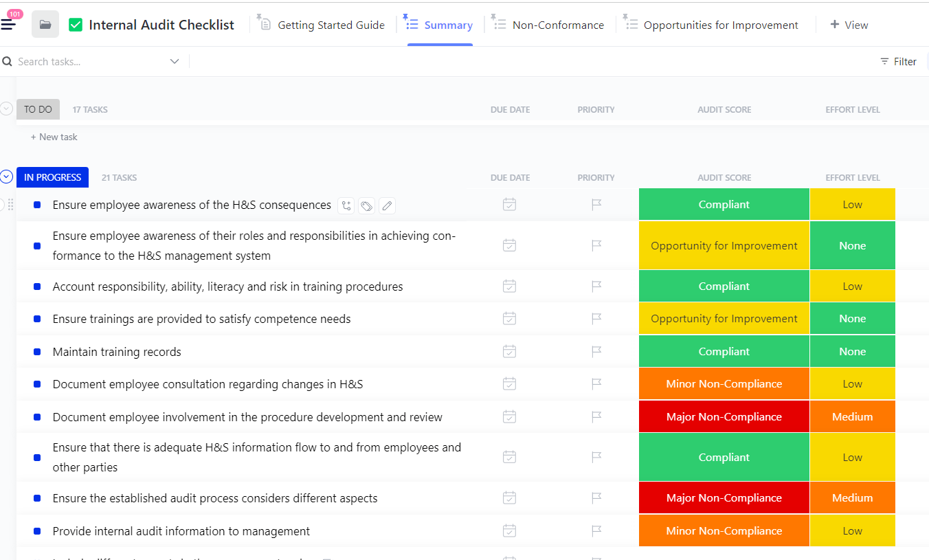Open the Getting Started Guide tab

331,24
